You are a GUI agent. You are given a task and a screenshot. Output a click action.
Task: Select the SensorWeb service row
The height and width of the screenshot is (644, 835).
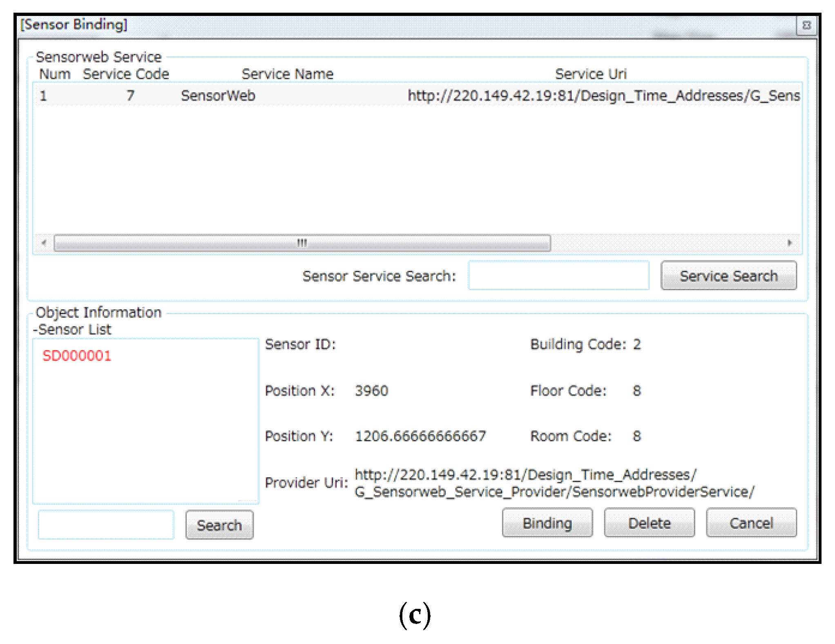coord(218,96)
